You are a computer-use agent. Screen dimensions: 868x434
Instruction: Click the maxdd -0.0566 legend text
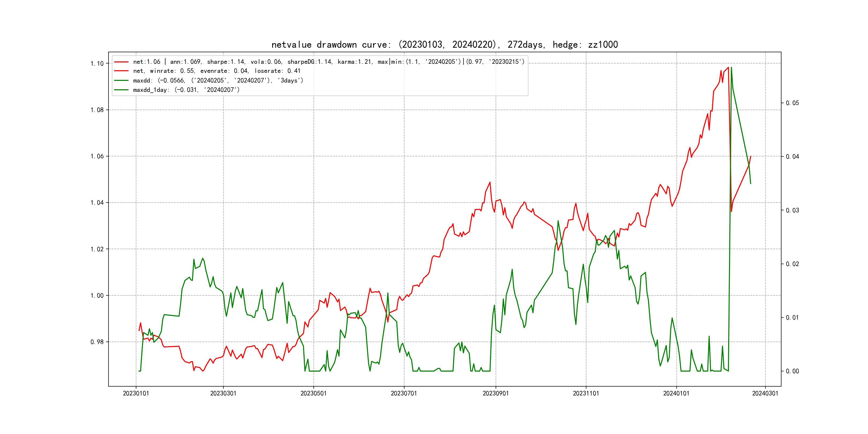pyautogui.click(x=218, y=81)
